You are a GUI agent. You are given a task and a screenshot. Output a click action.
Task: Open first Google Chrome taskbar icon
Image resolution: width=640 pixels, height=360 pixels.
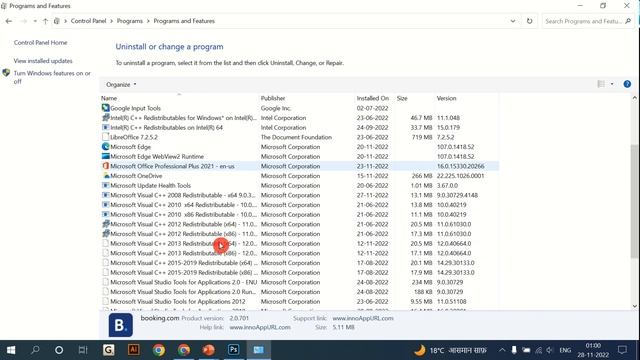tap(159, 350)
